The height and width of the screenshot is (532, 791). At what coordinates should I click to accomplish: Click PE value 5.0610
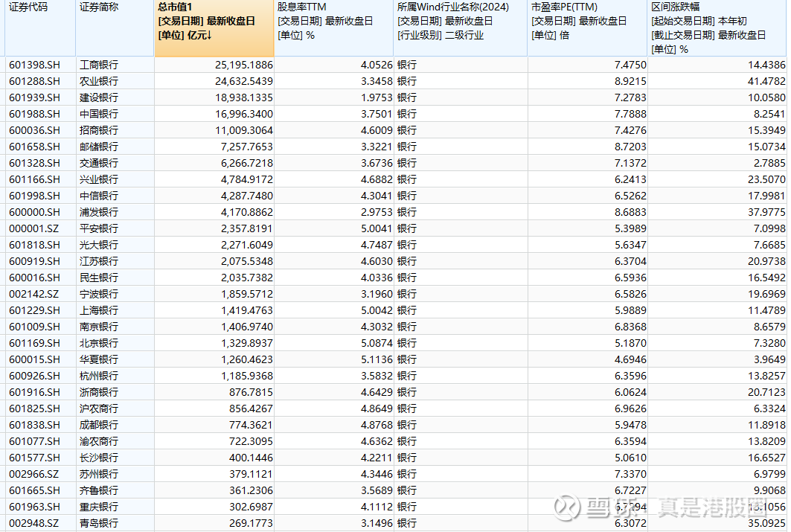[630, 458]
